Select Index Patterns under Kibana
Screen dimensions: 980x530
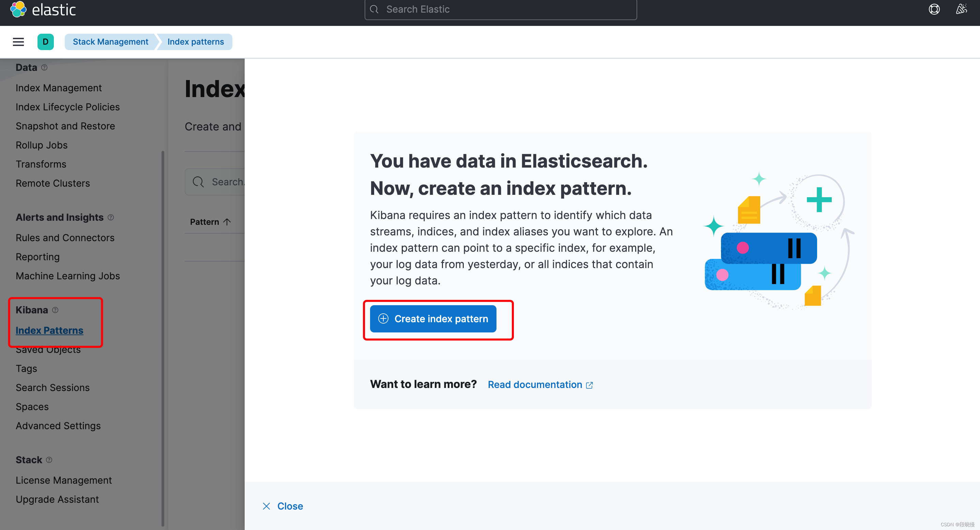49,330
